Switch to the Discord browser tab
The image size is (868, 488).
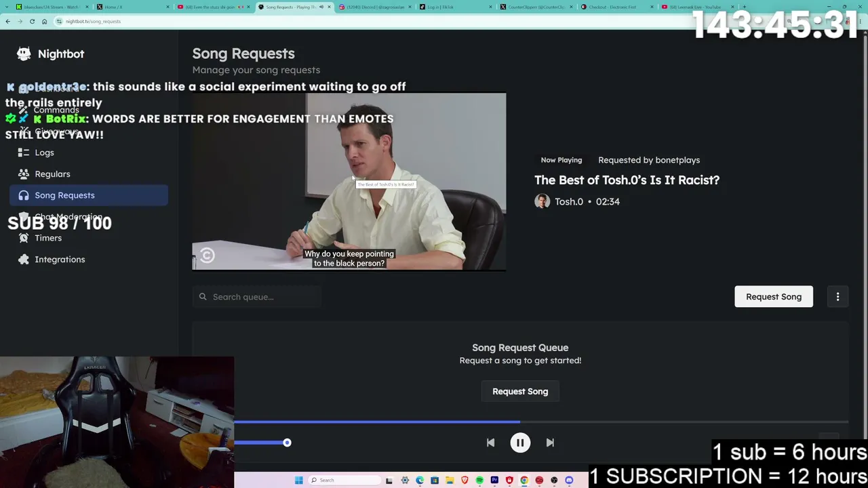point(374,7)
